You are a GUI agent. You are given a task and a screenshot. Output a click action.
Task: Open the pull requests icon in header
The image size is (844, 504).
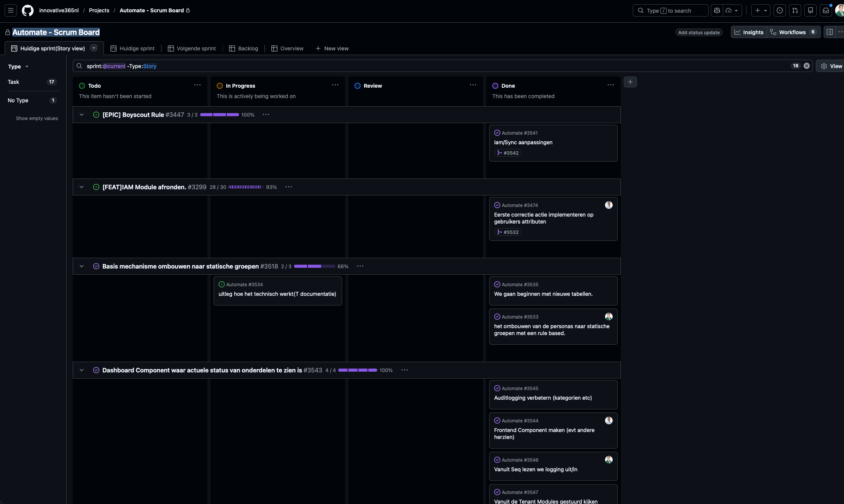pyautogui.click(x=795, y=10)
